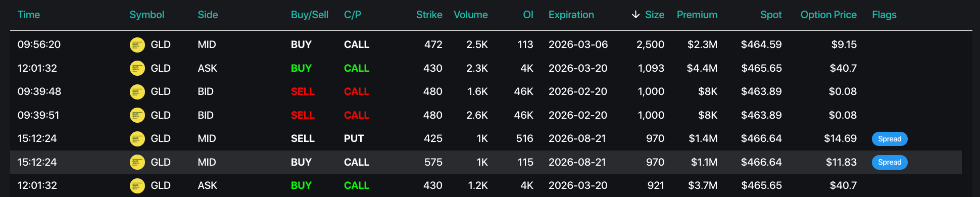This screenshot has width=980, height=197.
Task: Click the GLD icon next to the 425 PUT trade
Action: (x=137, y=139)
